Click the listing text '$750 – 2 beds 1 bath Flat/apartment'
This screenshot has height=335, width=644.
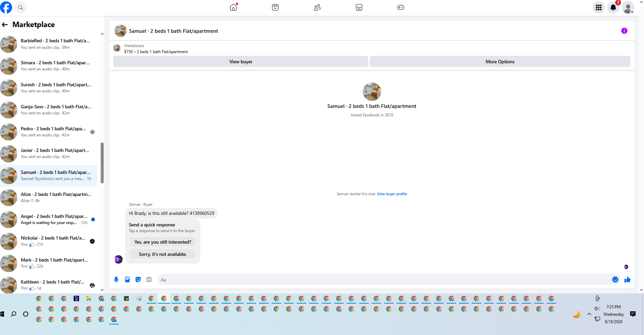(156, 52)
